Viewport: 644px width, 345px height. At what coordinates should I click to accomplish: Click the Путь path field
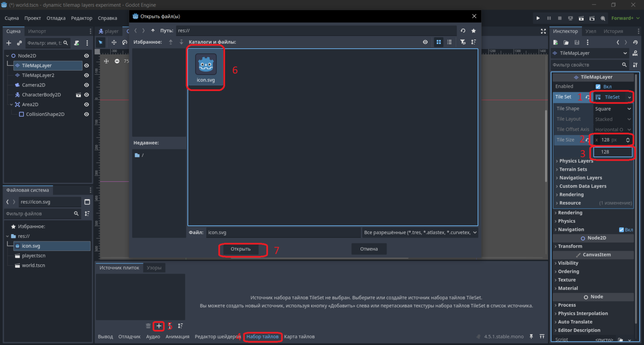316,31
